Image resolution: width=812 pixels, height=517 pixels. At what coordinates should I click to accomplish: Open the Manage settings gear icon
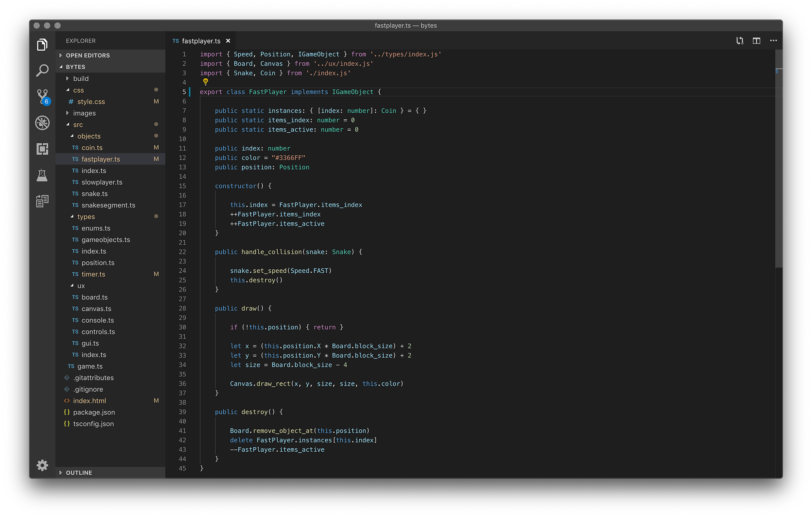[42, 465]
